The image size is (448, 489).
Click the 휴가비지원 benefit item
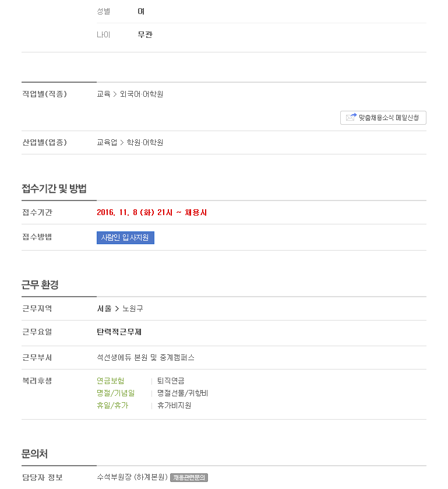click(x=174, y=405)
